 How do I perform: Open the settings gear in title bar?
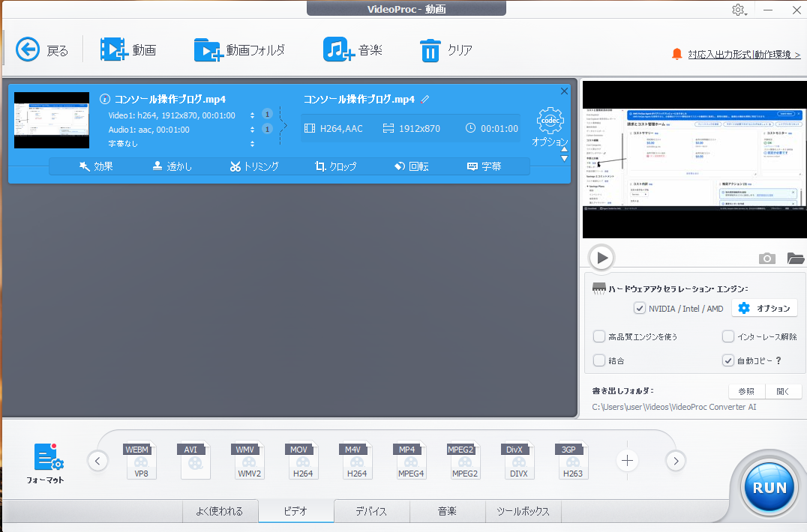(x=739, y=10)
